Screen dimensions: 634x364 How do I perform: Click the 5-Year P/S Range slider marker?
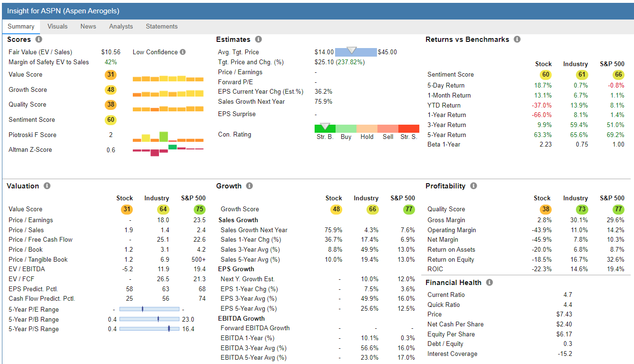pyautogui.click(x=169, y=329)
